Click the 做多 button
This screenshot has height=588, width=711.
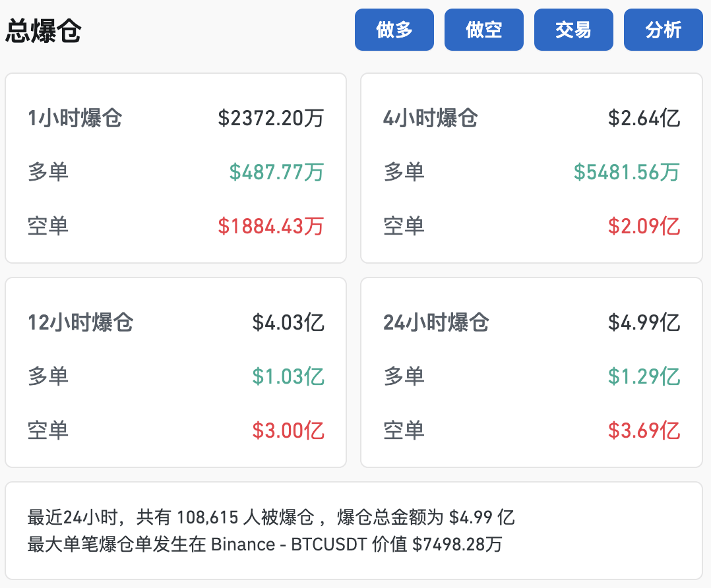394,29
